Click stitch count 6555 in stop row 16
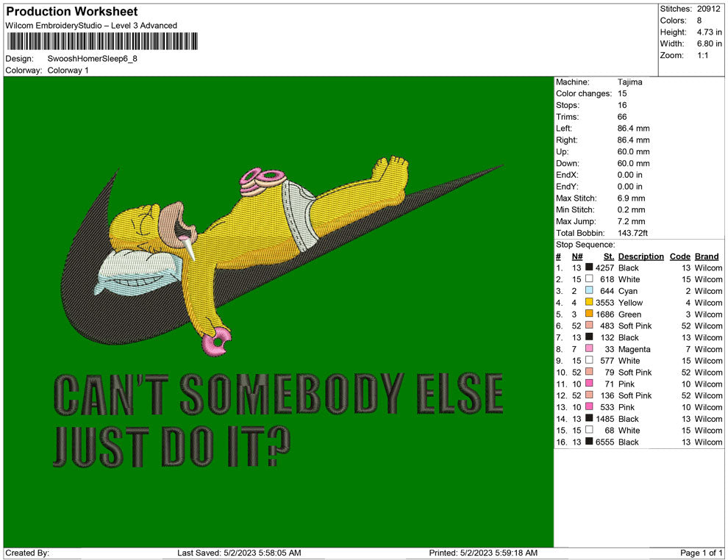 coord(605,442)
